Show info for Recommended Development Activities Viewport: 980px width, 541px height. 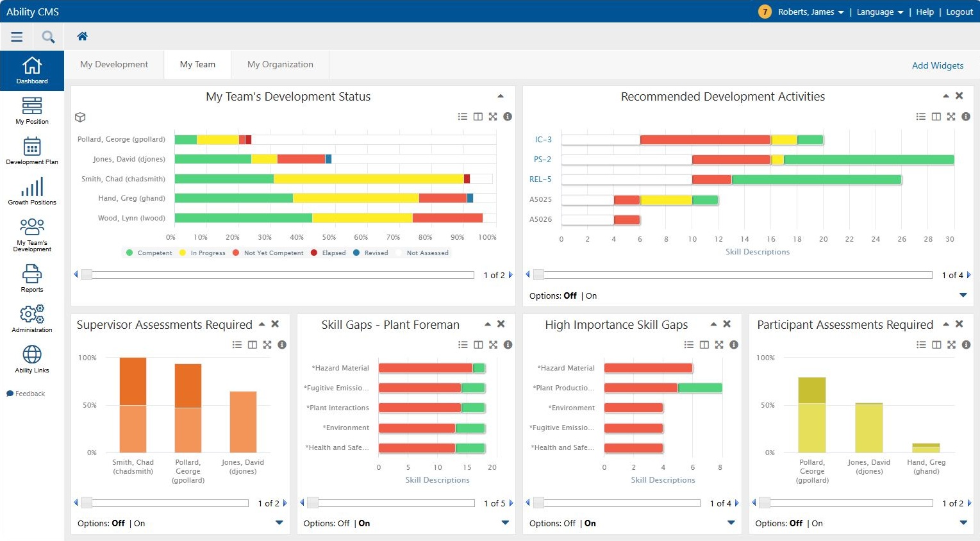pyautogui.click(x=966, y=117)
